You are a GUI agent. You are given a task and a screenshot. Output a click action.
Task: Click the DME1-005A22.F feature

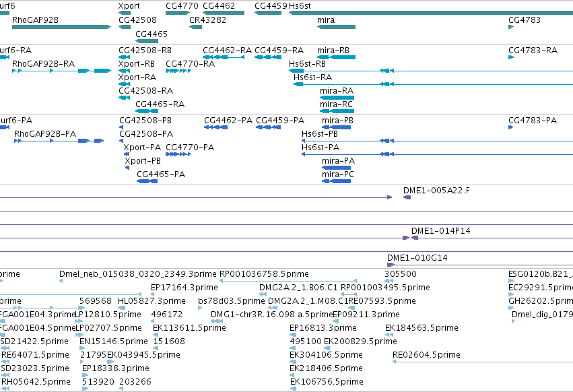pyautogui.click(x=407, y=197)
